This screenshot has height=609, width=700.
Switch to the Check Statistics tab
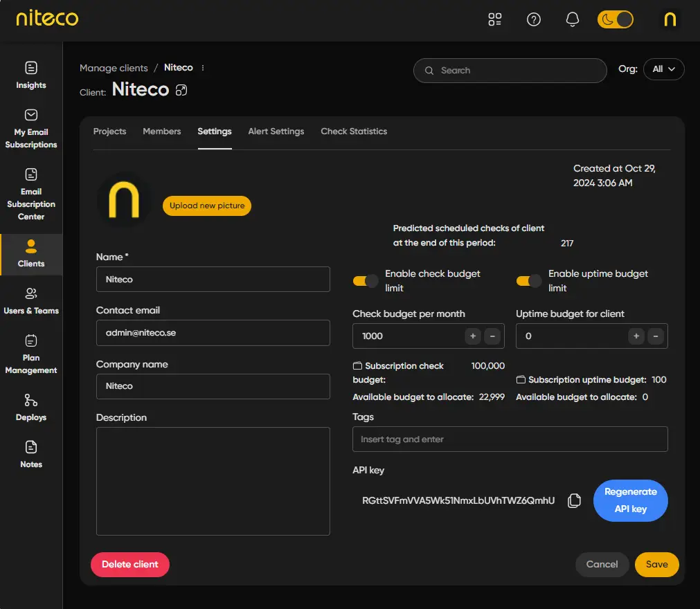354,131
